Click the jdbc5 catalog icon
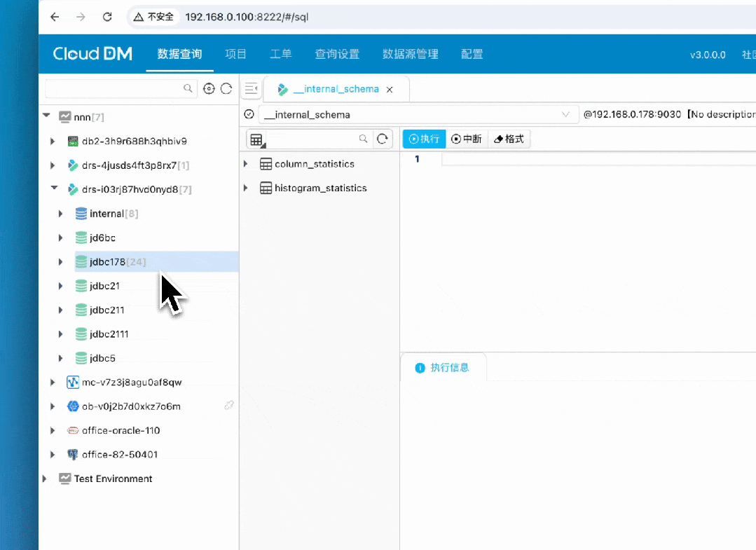The image size is (756, 550). click(x=81, y=358)
